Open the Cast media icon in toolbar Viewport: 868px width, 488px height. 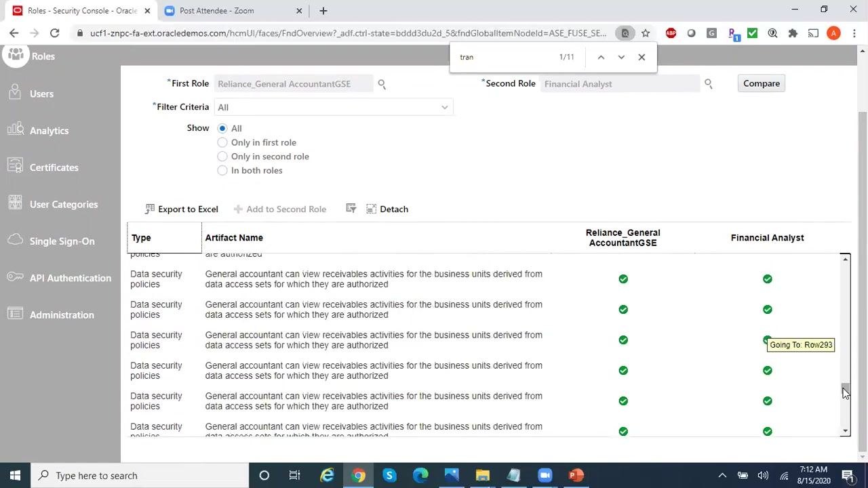pyautogui.click(x=813, y=33)
